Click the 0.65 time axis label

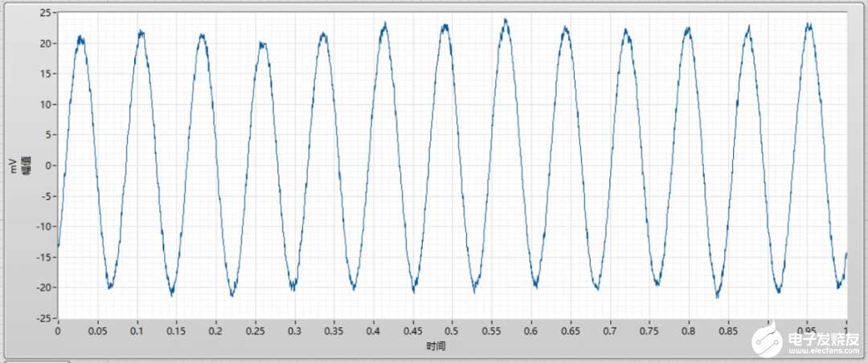tap(571, 331)
